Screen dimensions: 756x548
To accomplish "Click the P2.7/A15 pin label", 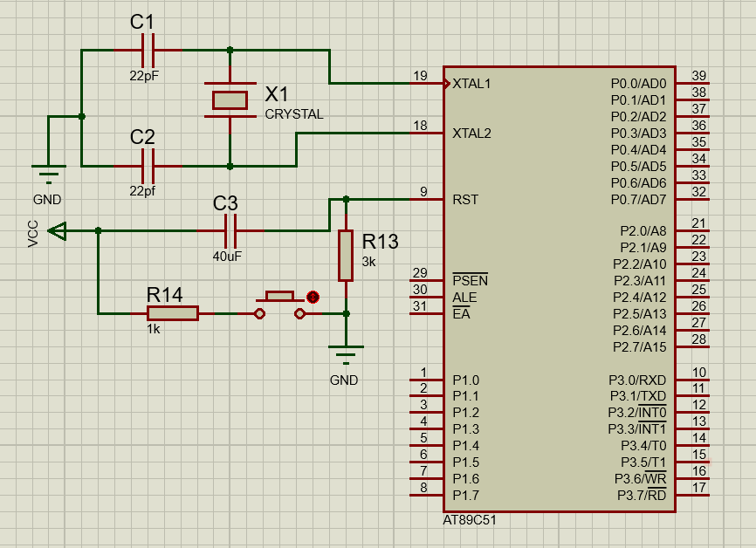I will pyautogui.click(x=640, y=347).
